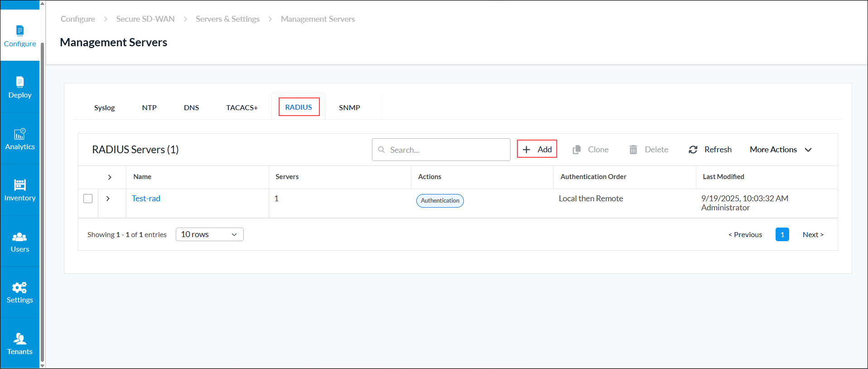
Task: Click the Delete trash icon
Action: click(633, 150)
